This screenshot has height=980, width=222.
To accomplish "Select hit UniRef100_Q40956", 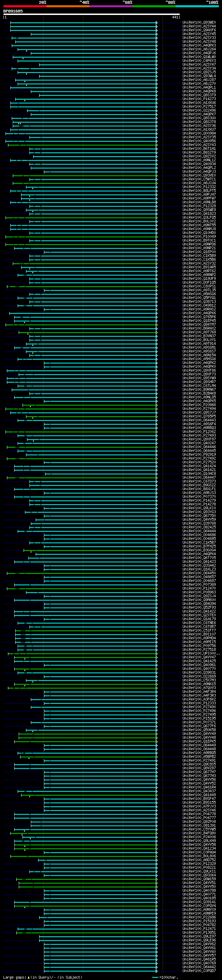I will click(x=199, y=141).
